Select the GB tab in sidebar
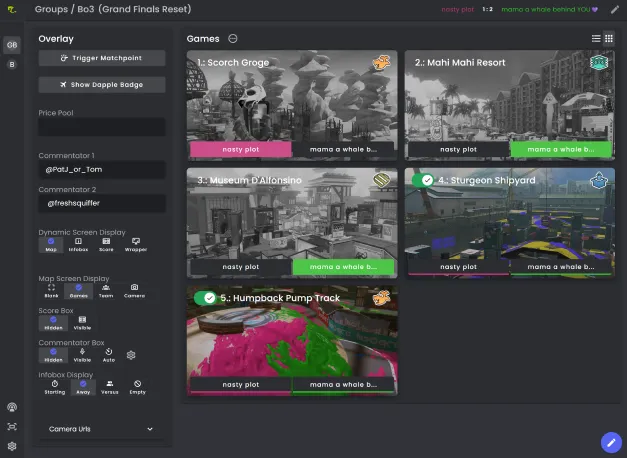Screen dimensions: 627x458 [12, 45]
